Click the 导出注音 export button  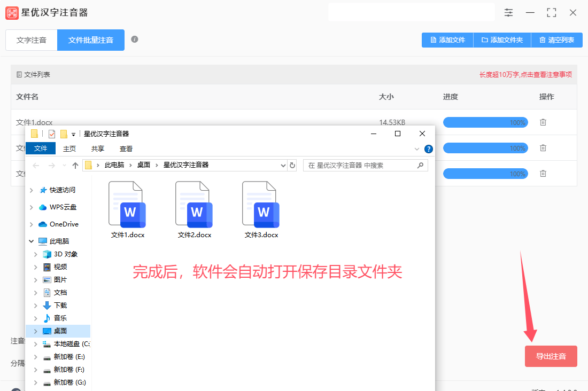point(551,356)
